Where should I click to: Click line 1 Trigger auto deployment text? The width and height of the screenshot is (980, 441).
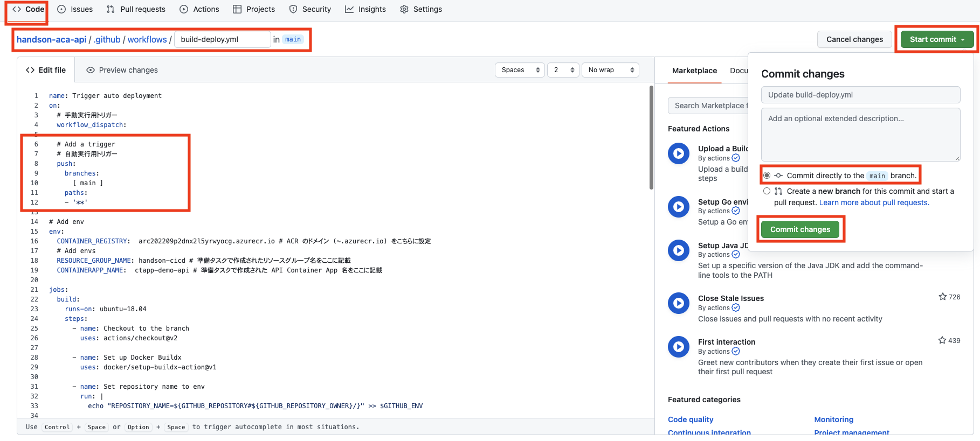click(x=117, y=96)
